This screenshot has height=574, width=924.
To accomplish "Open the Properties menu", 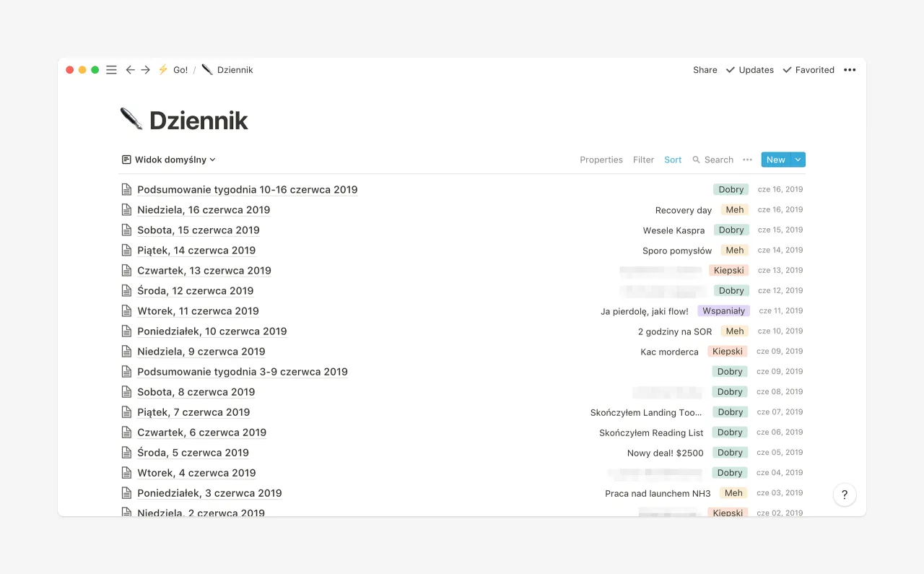I will (x=601, y=160).
